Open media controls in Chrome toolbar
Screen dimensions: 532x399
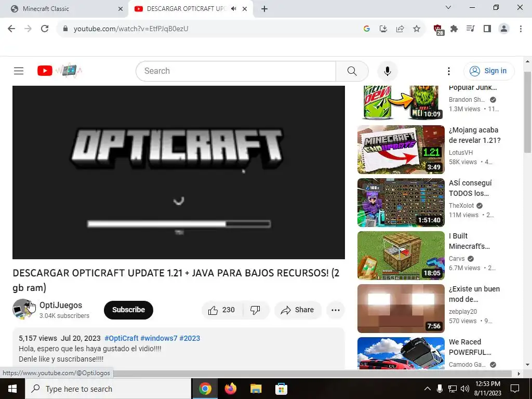point(471,29)
